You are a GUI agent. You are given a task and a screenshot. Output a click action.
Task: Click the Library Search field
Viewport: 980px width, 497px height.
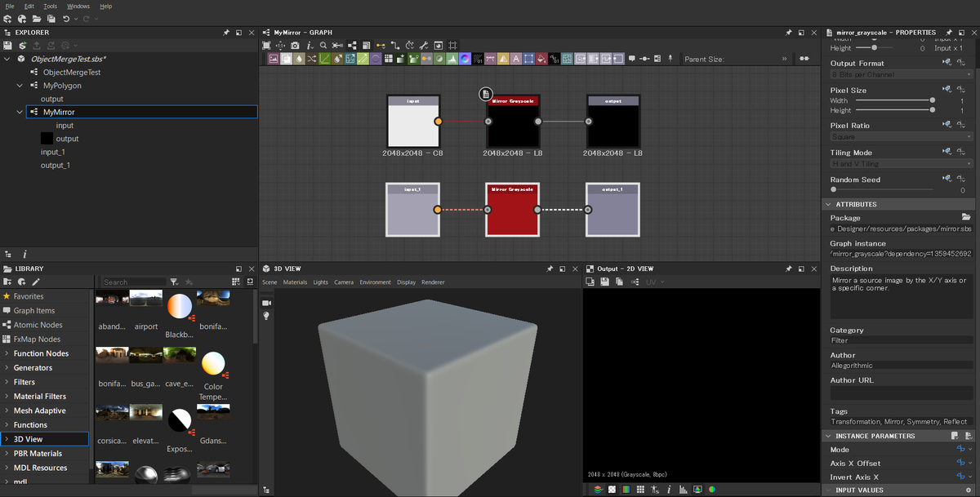(133, 282)
